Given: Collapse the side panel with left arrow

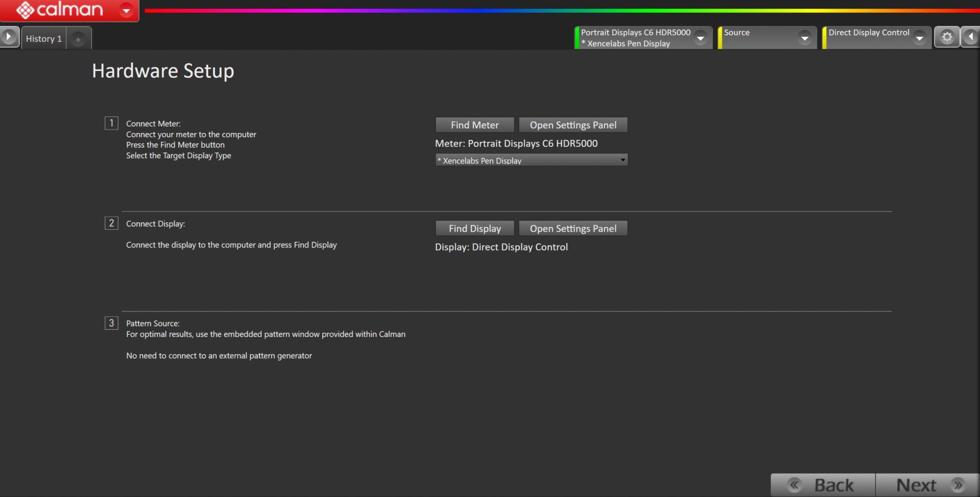Looking at the screenshot, I should click(x=970, y=37).
